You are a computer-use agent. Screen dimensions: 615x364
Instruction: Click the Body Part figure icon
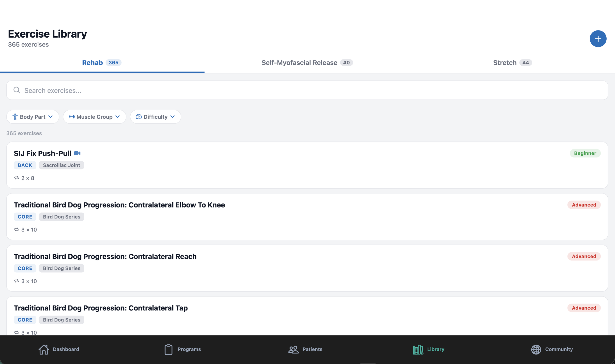tap(15, 117)
